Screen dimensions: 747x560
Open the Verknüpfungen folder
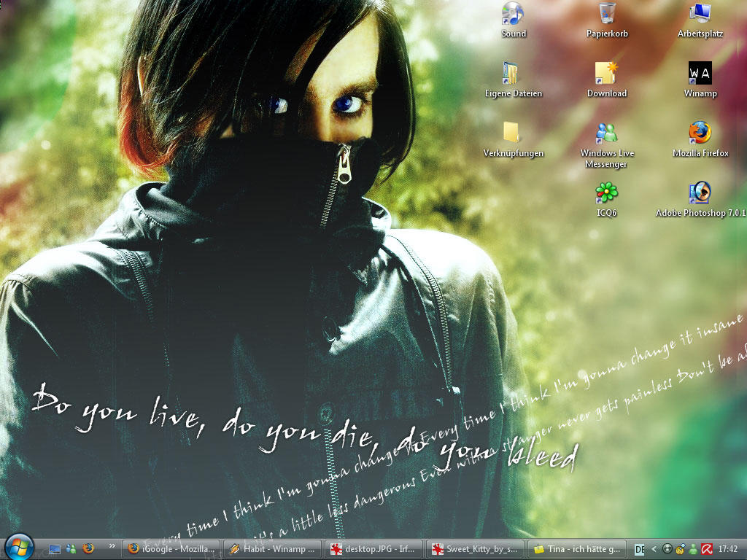(513, 139)
